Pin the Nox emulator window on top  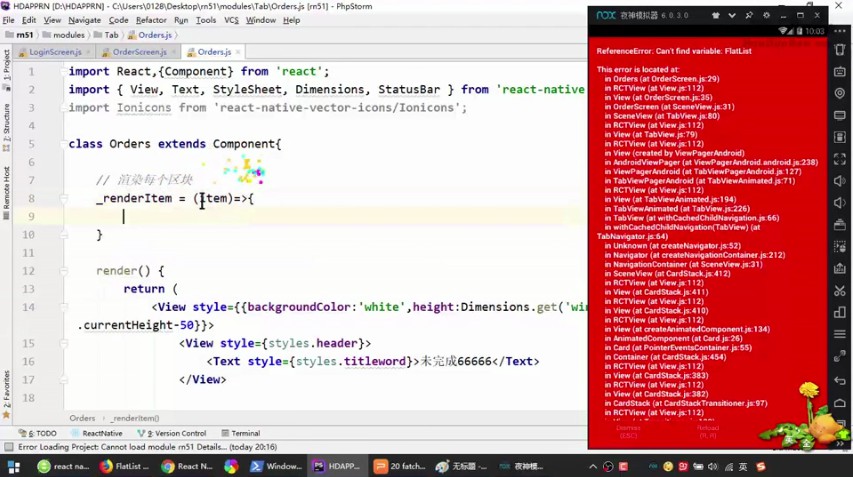click(749, 15)
